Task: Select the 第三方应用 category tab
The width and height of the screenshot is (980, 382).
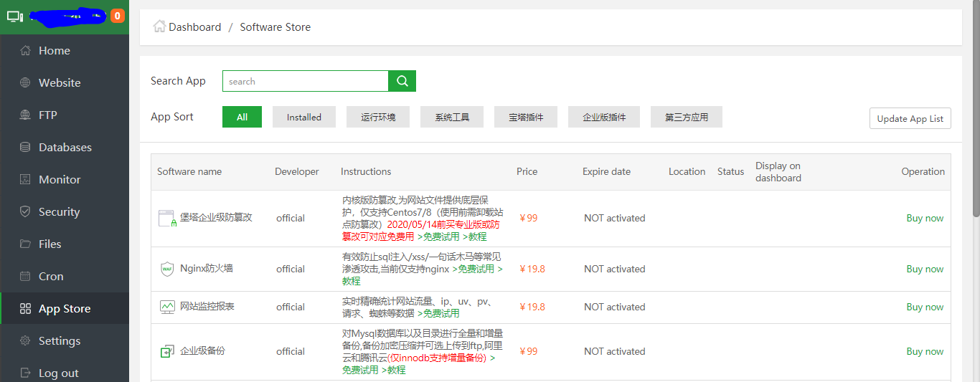Action: coord(687,117)
